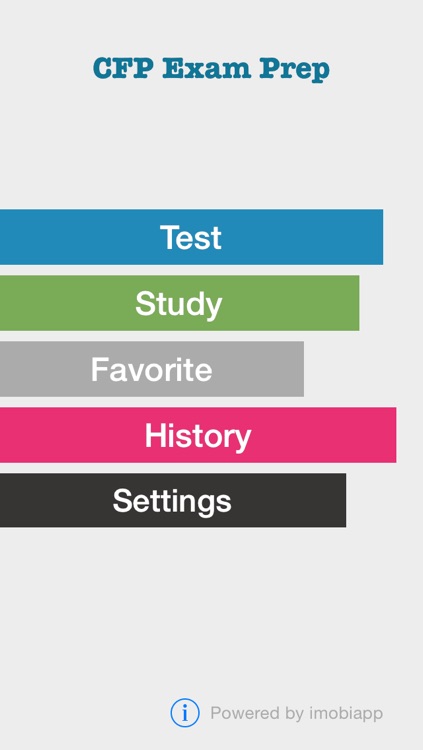Viewport: 423px width, 750px height.
Task: Click the white 'Study' label text
Action: coord(178,305)
